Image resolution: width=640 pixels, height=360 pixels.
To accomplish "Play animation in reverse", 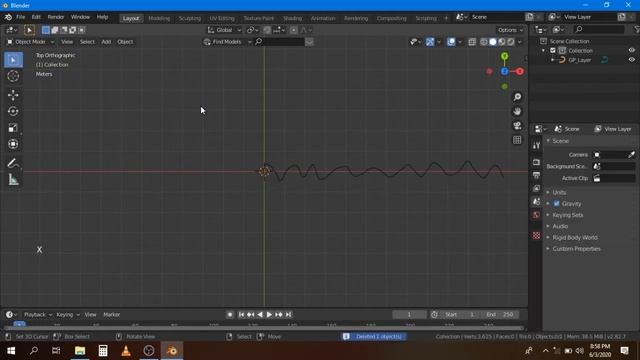I will 260,314.
